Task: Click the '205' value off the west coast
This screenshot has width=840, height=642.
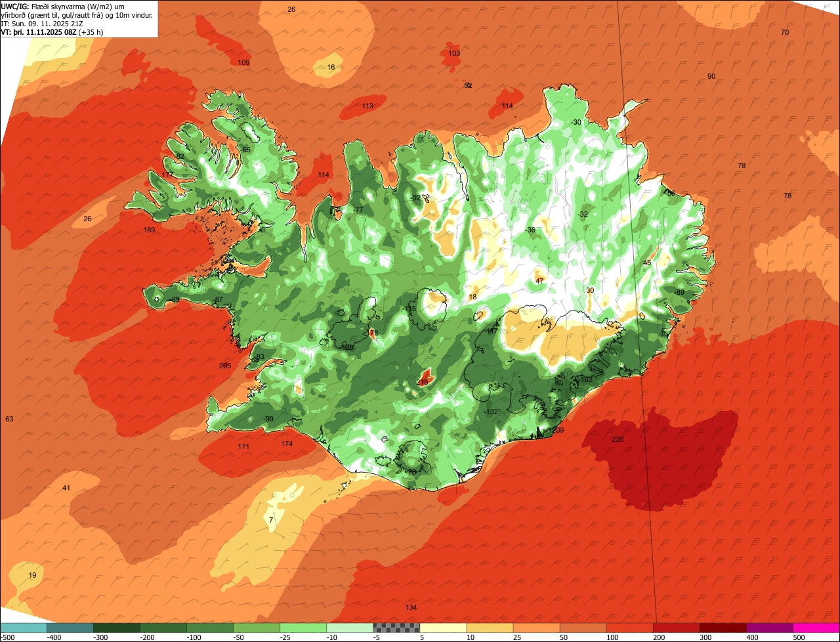Action: point(225,366)
